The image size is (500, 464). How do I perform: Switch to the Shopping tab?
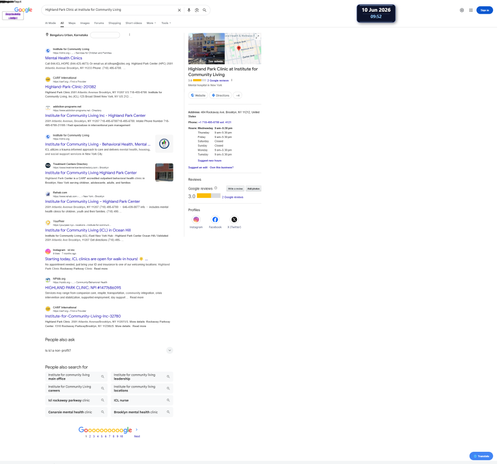(x=115, y=23)
